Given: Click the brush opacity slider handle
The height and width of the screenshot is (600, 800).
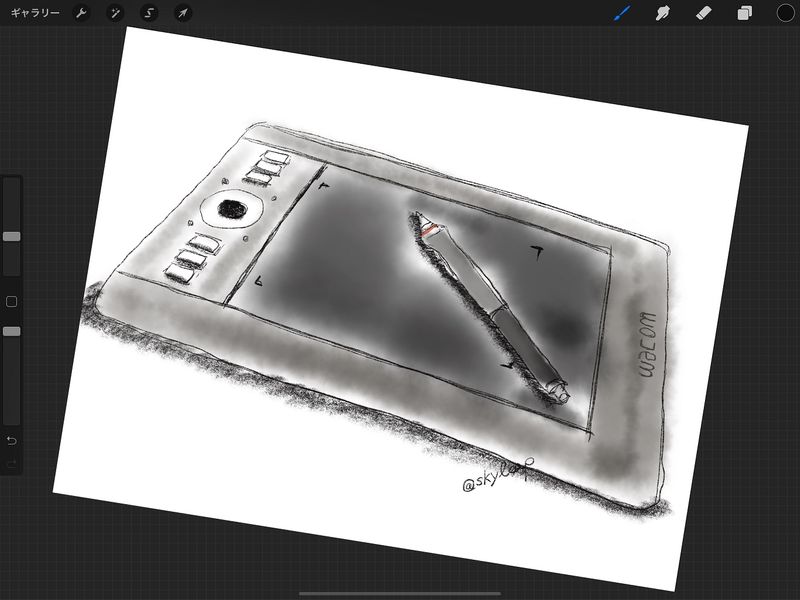Looking at the screenshot, I should tap(11, 331).
